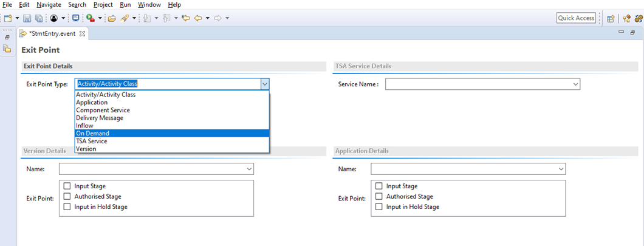Enable Authorised Stage in Application Details
The height and width of the screenshot is (246, 644).
coord(379,197)
